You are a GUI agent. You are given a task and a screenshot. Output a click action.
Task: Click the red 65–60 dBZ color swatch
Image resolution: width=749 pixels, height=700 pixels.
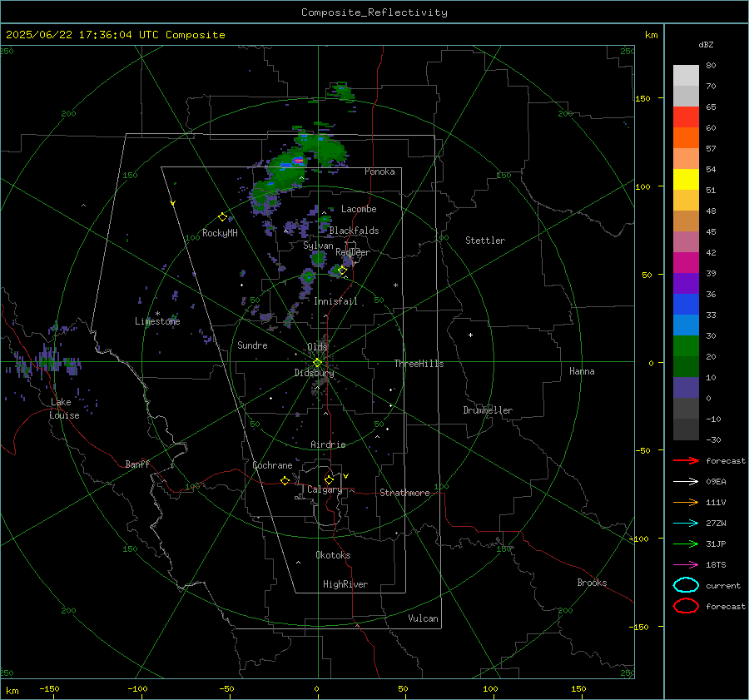coord(686,117)
